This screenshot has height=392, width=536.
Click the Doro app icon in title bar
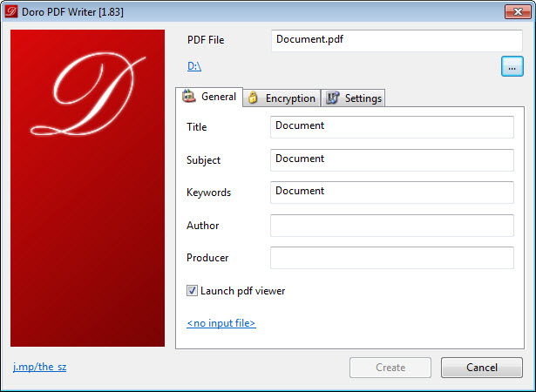pos(10,11)
